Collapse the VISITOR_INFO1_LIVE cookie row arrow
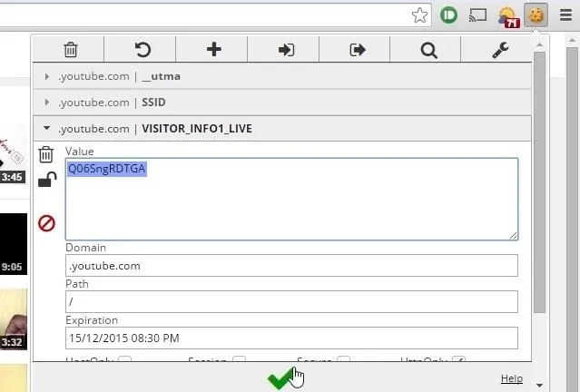The width and height of the screenshot is (580, 392). pos(46,128)
